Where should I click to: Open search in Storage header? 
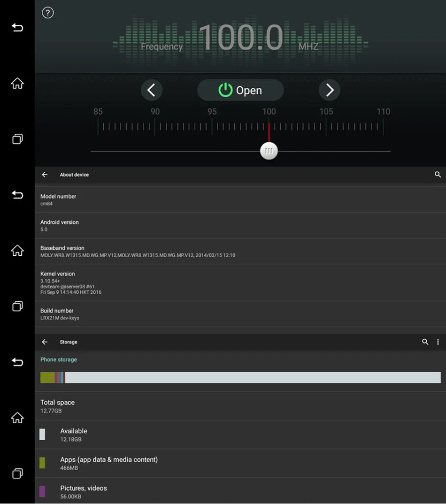[425, 342]
